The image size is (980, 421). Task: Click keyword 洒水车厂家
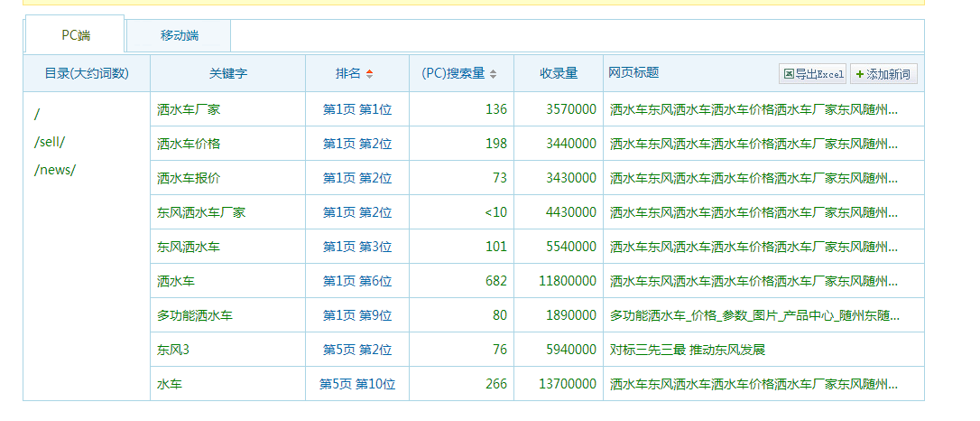[189, 109]
